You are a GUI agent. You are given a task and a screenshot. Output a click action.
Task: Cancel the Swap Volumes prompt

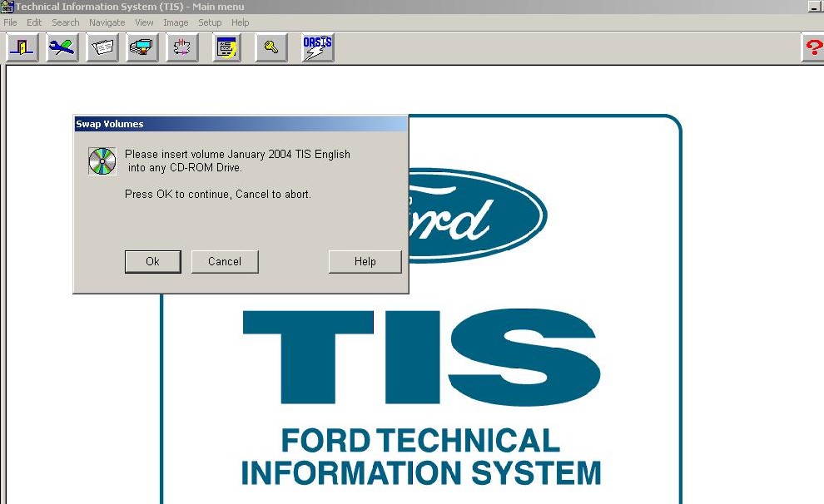click(225, 261)
